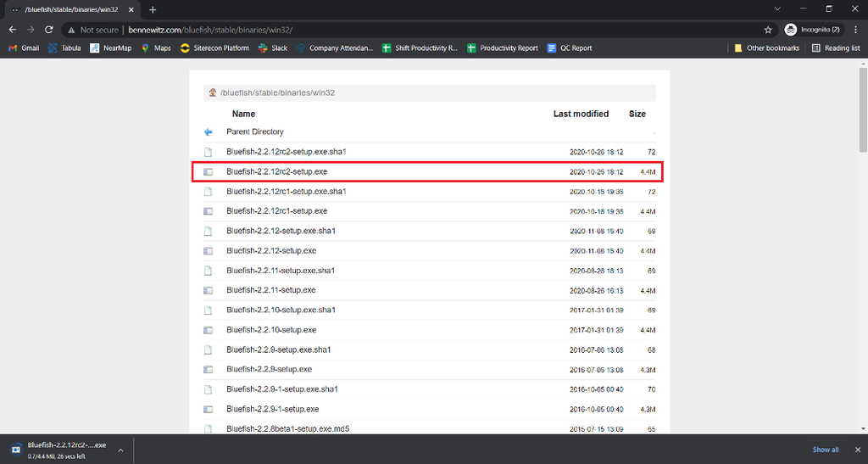Open the tab search dropdown arrow
This screenshot has height=464, width=868.
coord(777,8)
